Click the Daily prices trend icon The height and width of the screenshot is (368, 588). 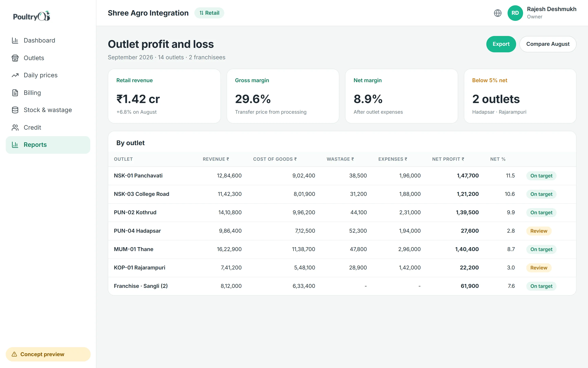click(x=15, y=75)
